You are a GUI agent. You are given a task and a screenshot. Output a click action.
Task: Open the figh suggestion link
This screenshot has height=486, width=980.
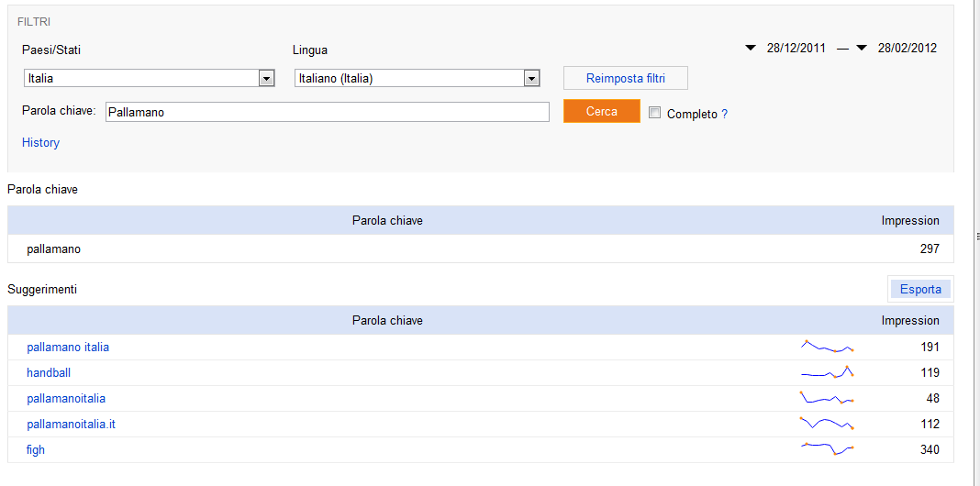coord(36,449)
